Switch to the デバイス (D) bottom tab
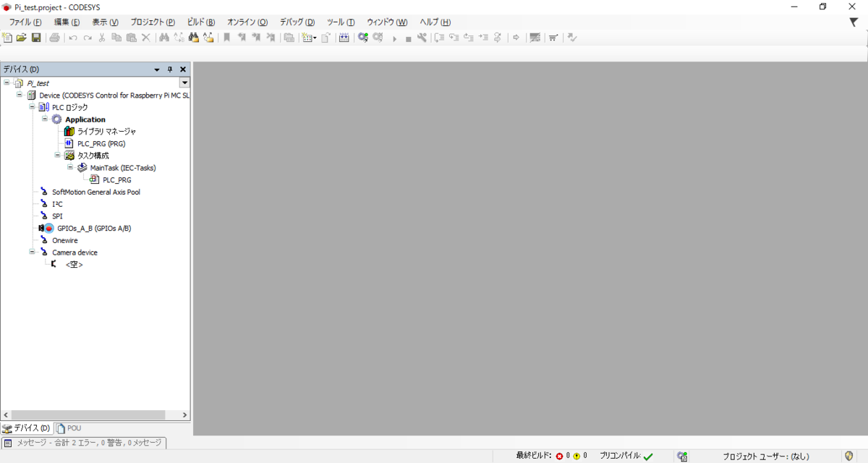 27,428
